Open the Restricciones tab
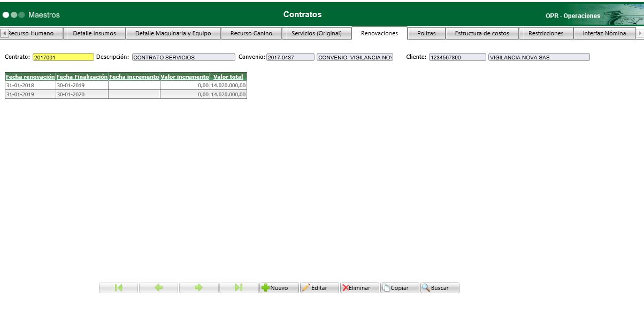644x313 pixels. click(x=546, y=33)
